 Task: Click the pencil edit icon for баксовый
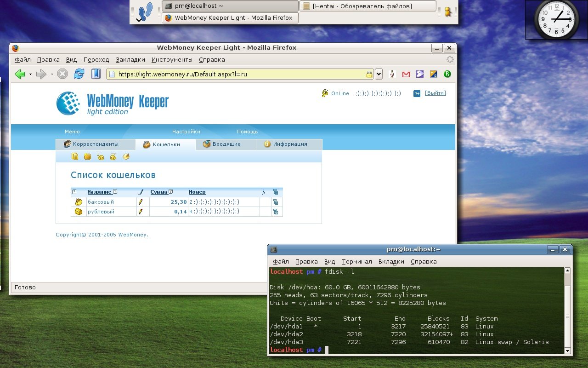tap(141, 202)
